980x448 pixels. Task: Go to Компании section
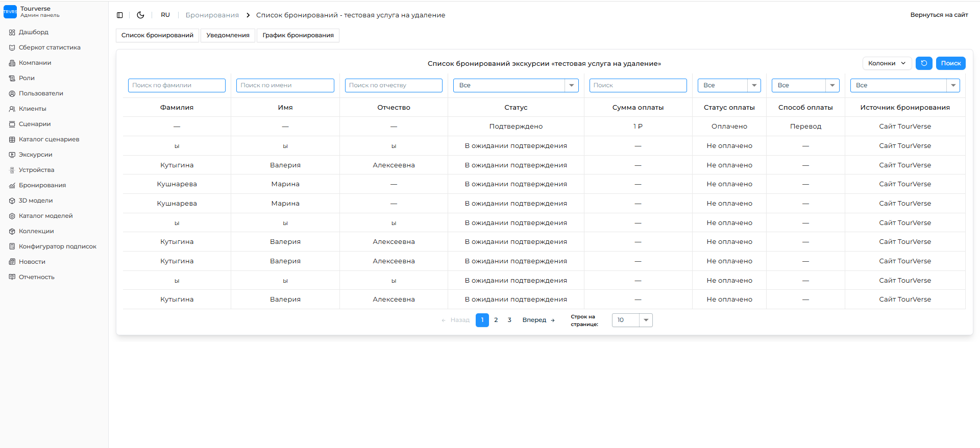tap(35, 63)
